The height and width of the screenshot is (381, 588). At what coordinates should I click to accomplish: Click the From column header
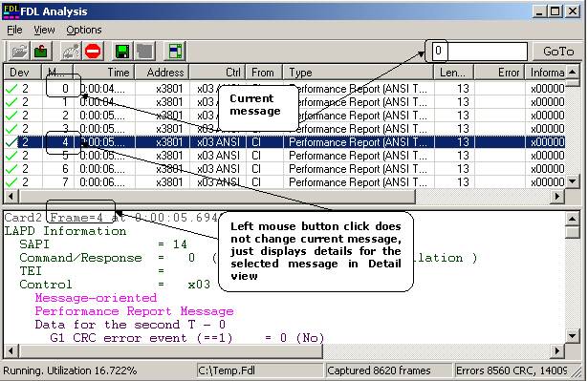point(264,72)
